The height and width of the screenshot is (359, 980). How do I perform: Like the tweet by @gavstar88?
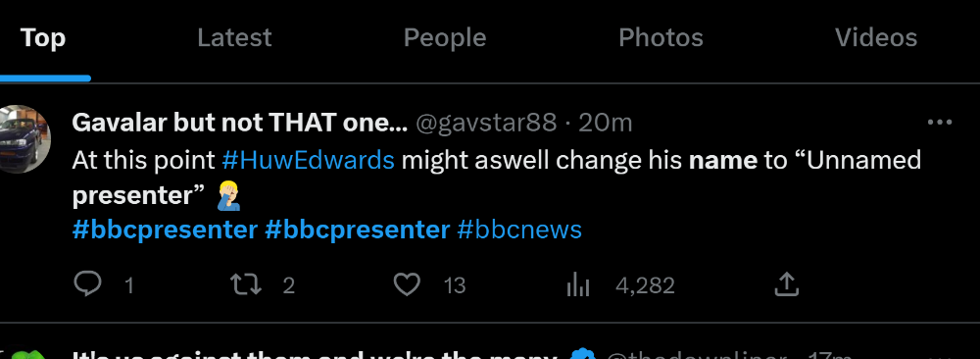tap(407, 285)
